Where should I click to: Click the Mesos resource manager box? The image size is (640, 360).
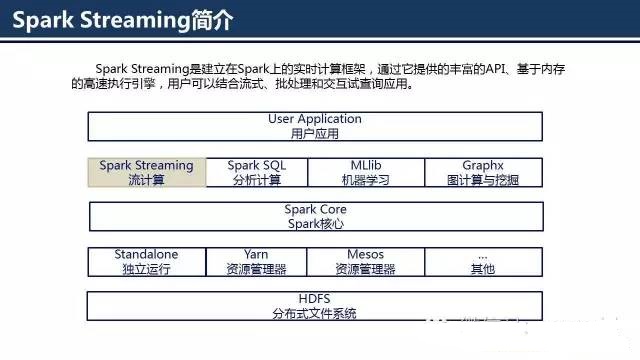point(366,262)
